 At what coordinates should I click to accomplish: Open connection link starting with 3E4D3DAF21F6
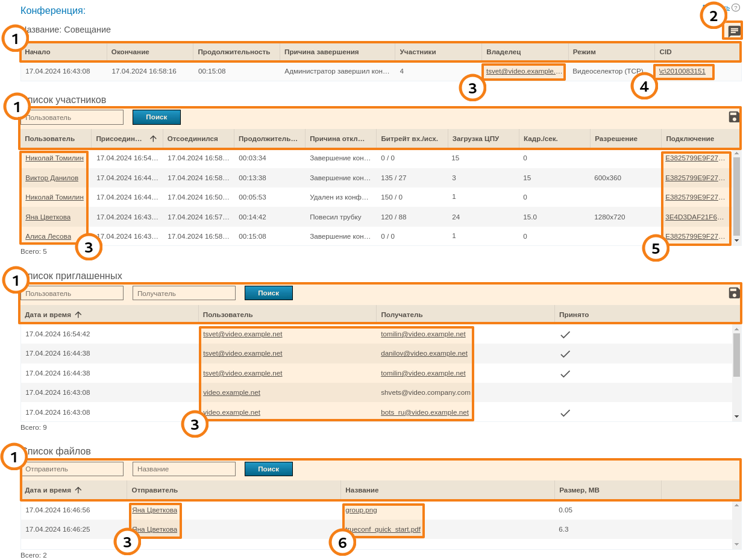click(x=695, y=217)
